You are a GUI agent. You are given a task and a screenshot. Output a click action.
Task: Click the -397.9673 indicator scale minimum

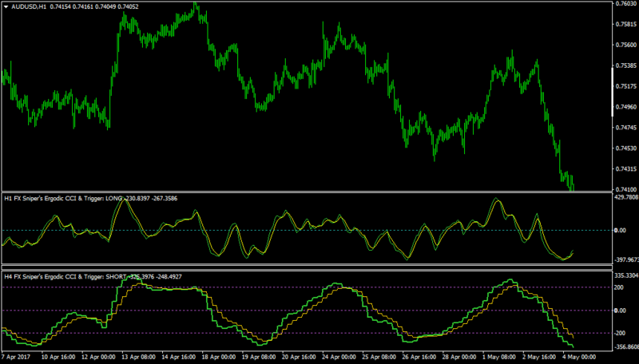click(x=626, y=259)
